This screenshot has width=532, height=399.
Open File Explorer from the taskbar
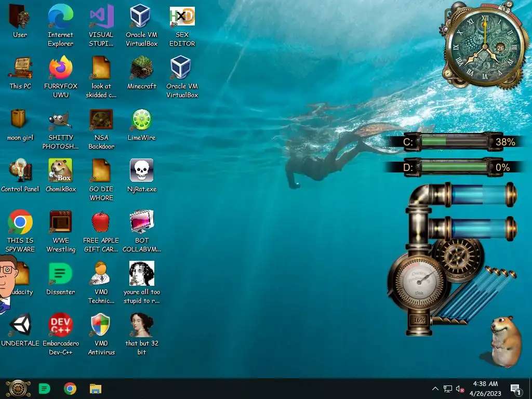(96, 389)
